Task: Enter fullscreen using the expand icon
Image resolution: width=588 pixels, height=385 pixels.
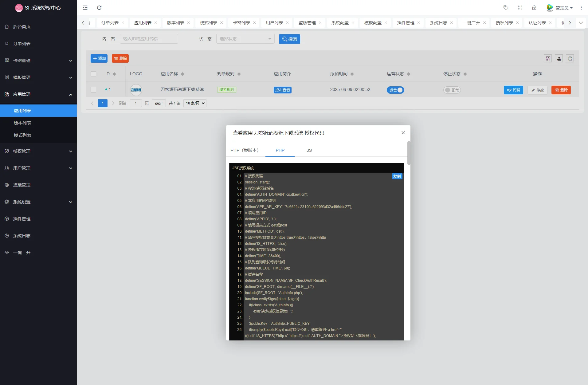Action: click(520, 8)
